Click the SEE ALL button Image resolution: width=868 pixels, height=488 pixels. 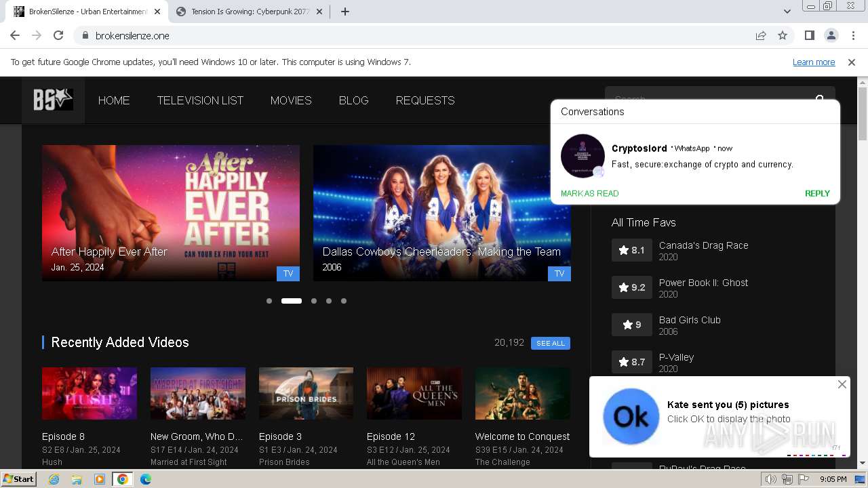tap(551, 343)
